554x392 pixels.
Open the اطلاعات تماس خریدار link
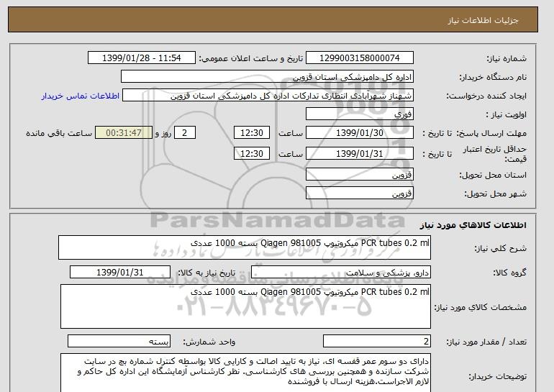coord(81,96)
